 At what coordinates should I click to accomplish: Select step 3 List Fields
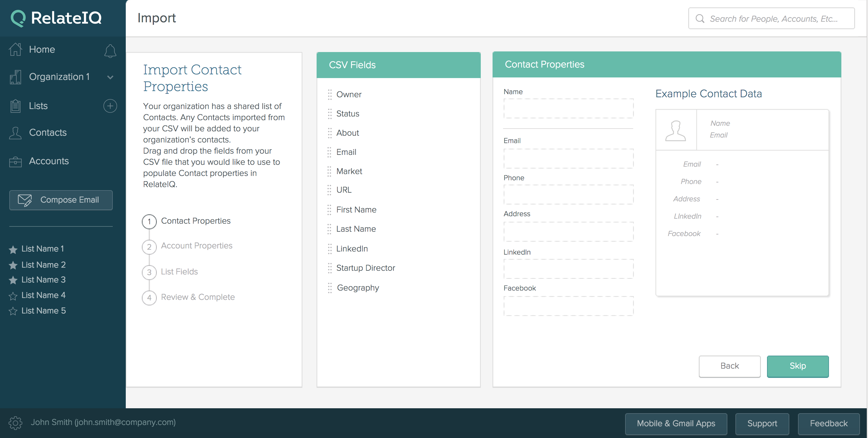(x=170, y=272)
